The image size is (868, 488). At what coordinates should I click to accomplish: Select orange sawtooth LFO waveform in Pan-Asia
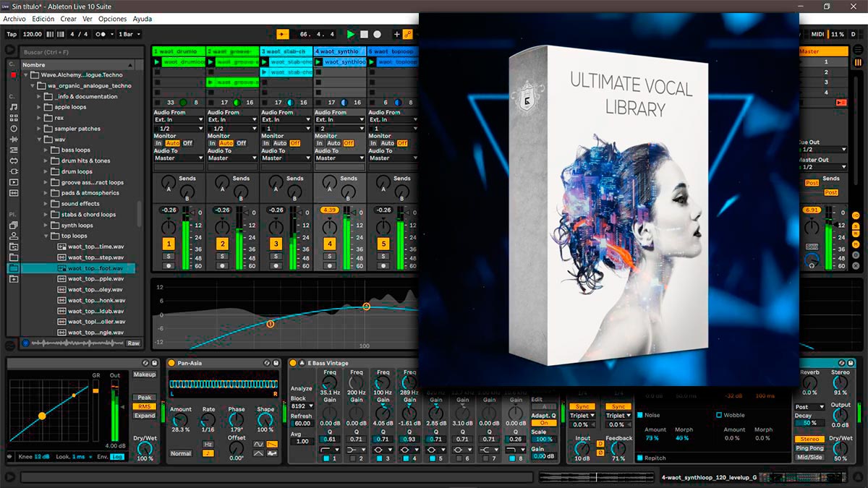272,445
